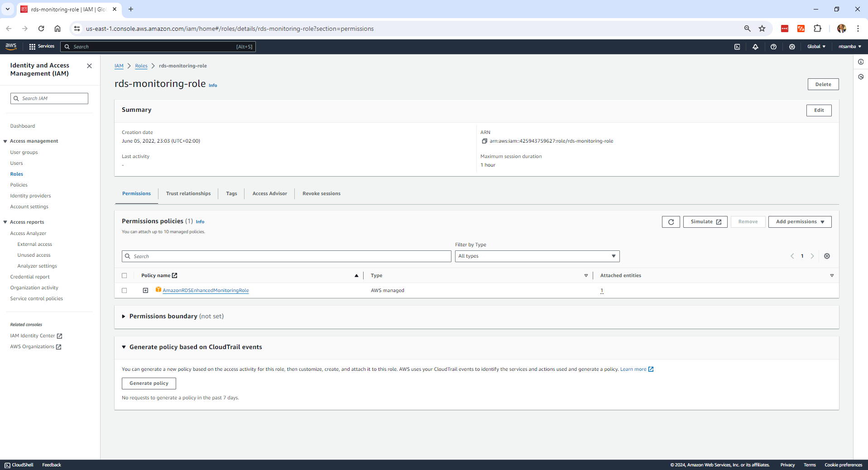The image size is (868, 470).
Task: Expand the AmazonRDSEnhancedMonitoringRole policy row
Action: [145, 291]
